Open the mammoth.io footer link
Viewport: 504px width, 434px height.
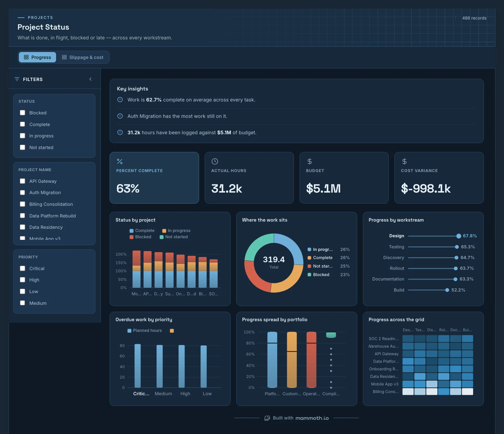[x=312, y=418]
